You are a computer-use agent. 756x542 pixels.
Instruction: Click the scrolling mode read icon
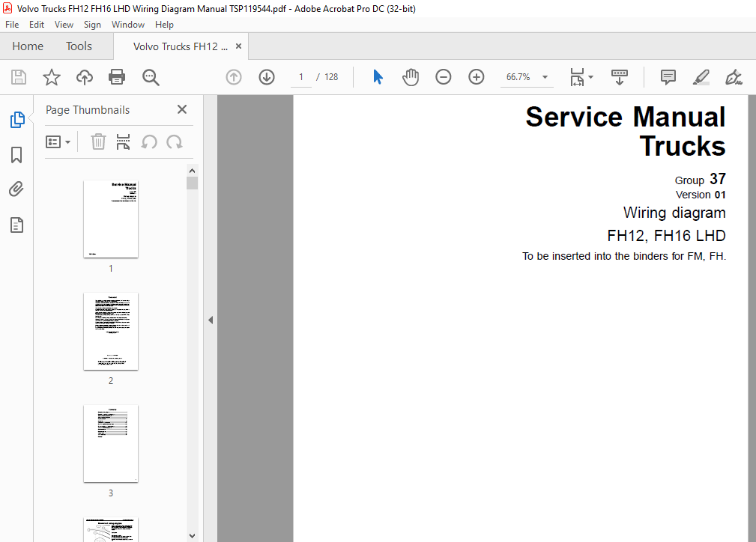point(620,77)
